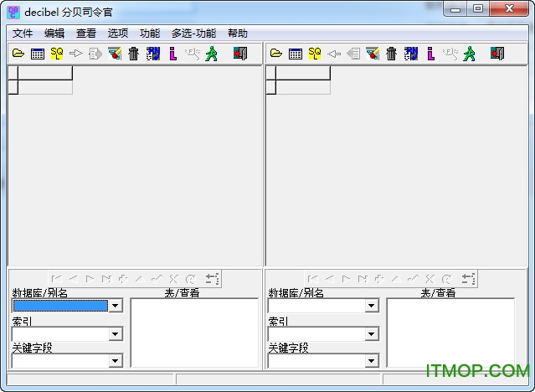Click the trash can icon in right pane toolbar
This screenshot has width=535, height=392.
click(391, 54)
